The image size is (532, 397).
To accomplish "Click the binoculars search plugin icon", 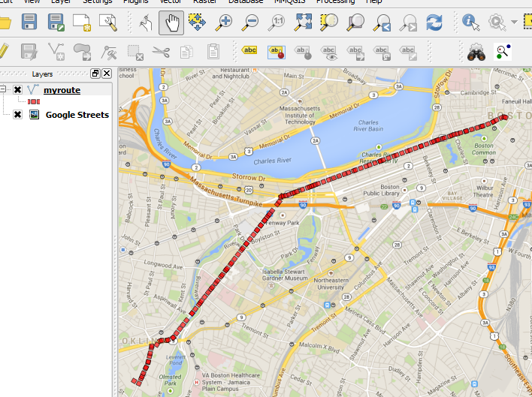I will tap(476, 53).
